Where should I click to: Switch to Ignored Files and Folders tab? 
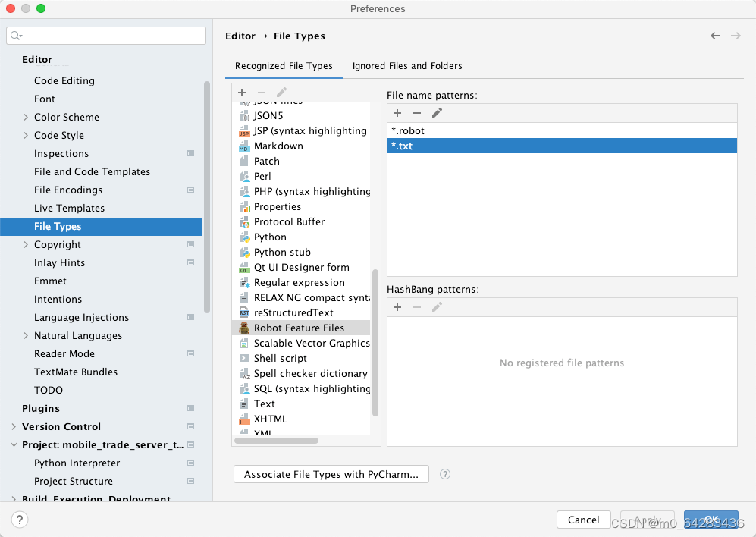(x=407, y=66)
